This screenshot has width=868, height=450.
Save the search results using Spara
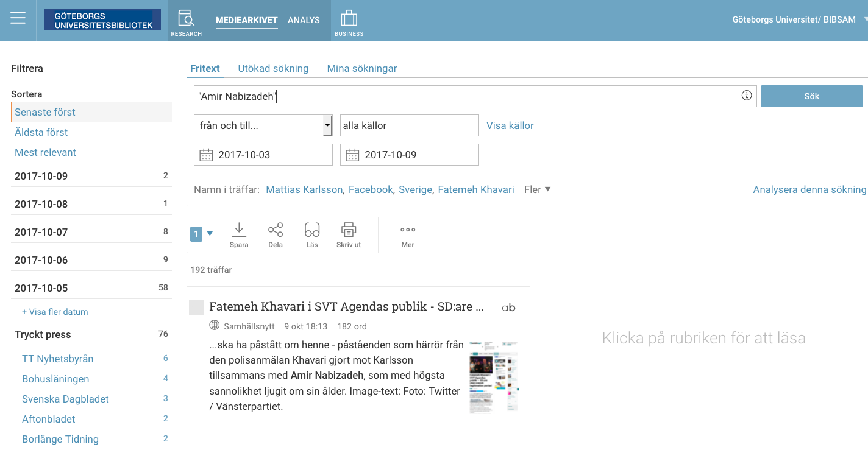tap(239, 234)
